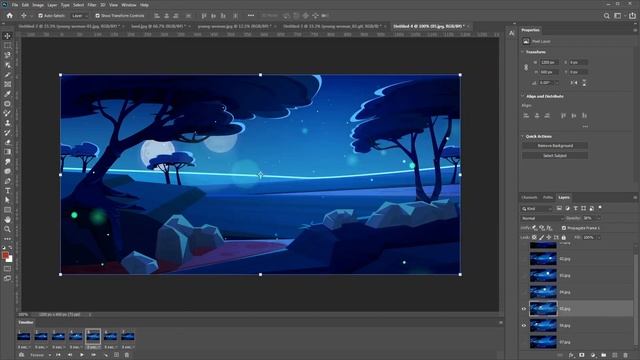Select the Horizontal Type tool
The height and width of the screenshot is (360, 640).
pos(7,191)
